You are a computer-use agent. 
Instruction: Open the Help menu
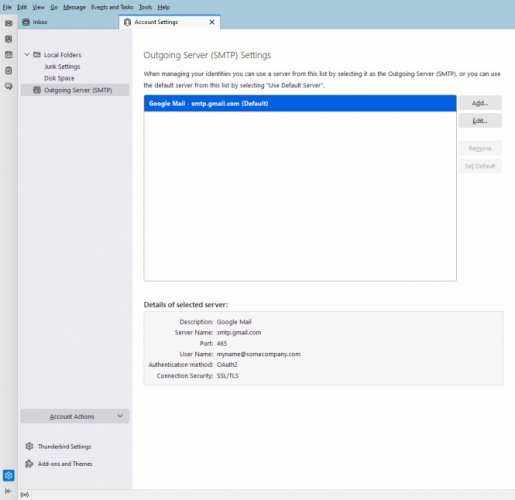(x=164, y=7)
